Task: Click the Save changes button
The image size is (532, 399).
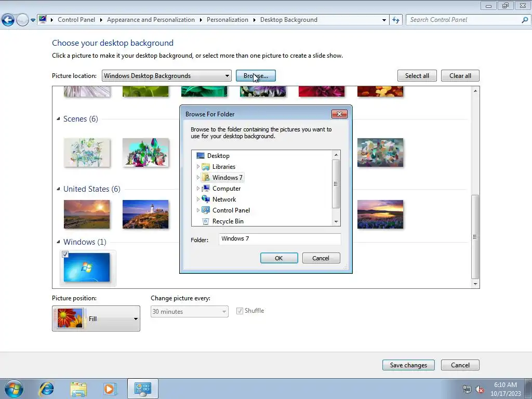Action: coord(408,365)
